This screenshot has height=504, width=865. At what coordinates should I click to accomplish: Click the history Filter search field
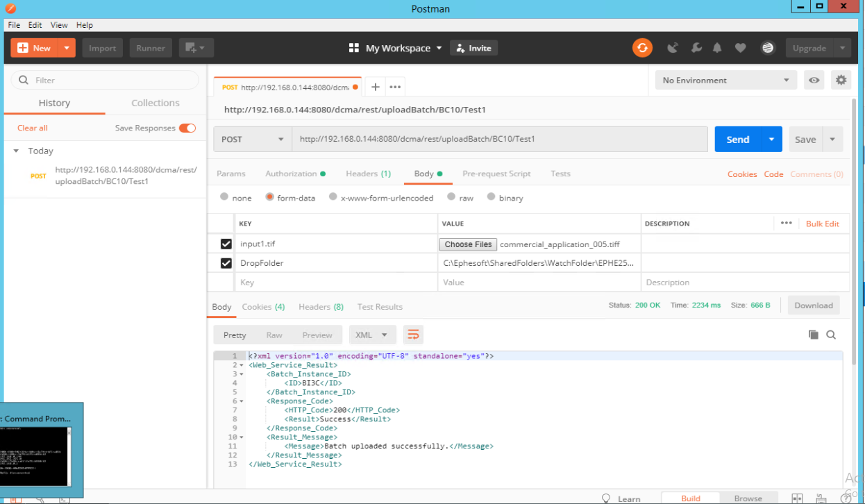[x=105, y=80]
